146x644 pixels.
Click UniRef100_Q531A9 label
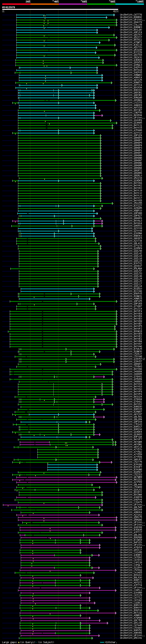tap(131, 50)
